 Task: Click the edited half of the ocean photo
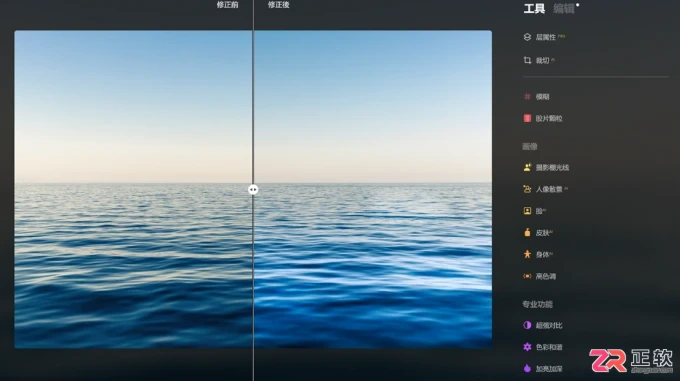[373, 189]
